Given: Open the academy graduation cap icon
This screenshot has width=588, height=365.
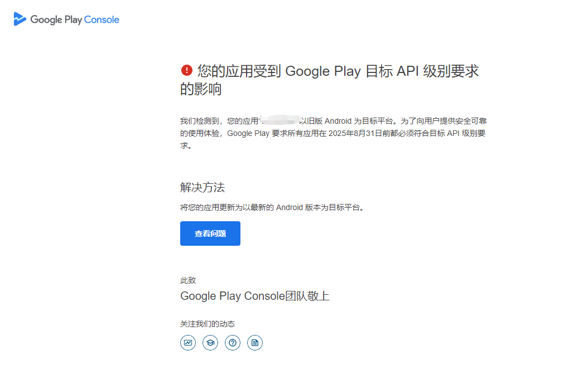Looking at the screenshot, I should point(210,343).
